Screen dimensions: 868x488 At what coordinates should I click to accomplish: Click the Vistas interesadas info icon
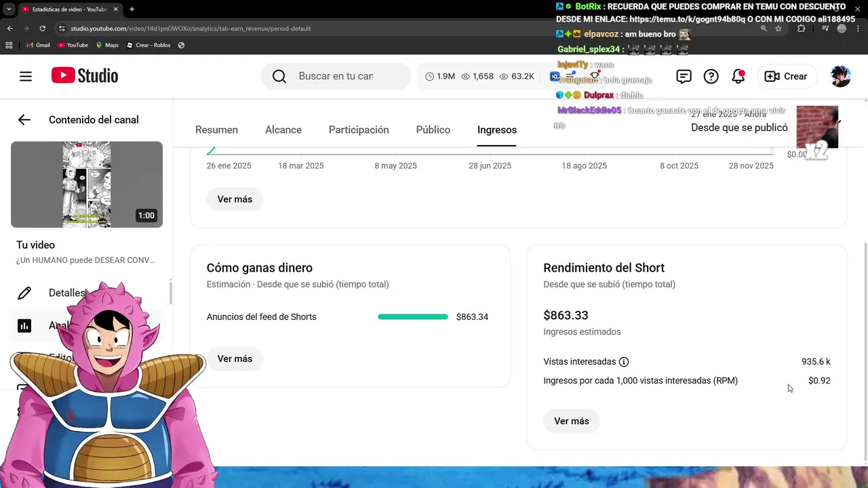(x=624, y=362)
